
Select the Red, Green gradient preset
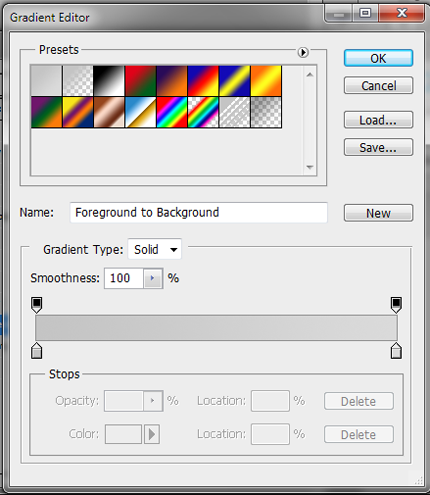140,81
